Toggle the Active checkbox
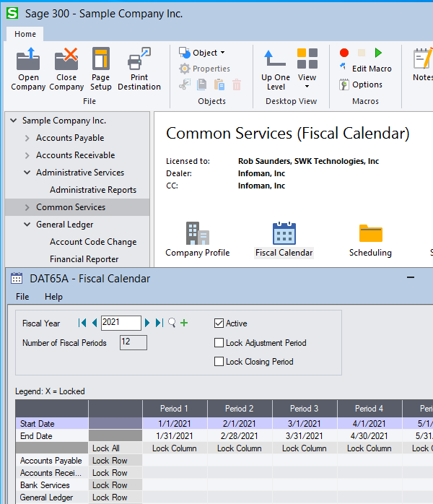 pos(219,323)
